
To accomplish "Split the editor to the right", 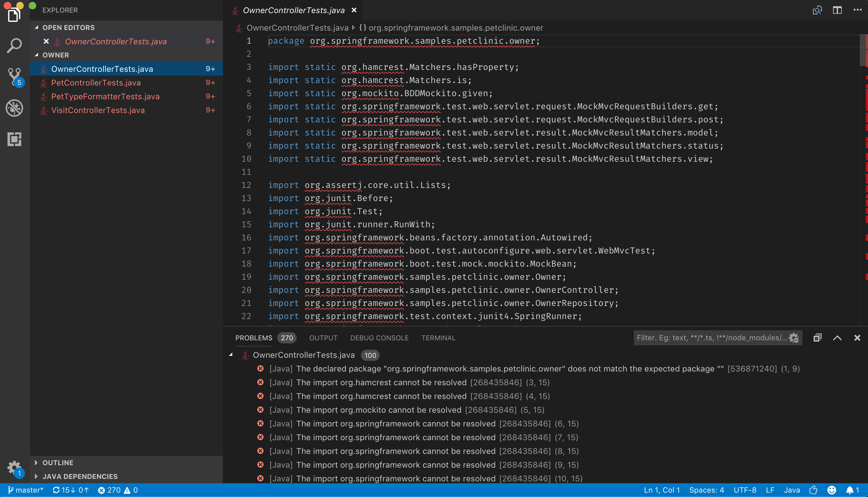I will 837,10.
